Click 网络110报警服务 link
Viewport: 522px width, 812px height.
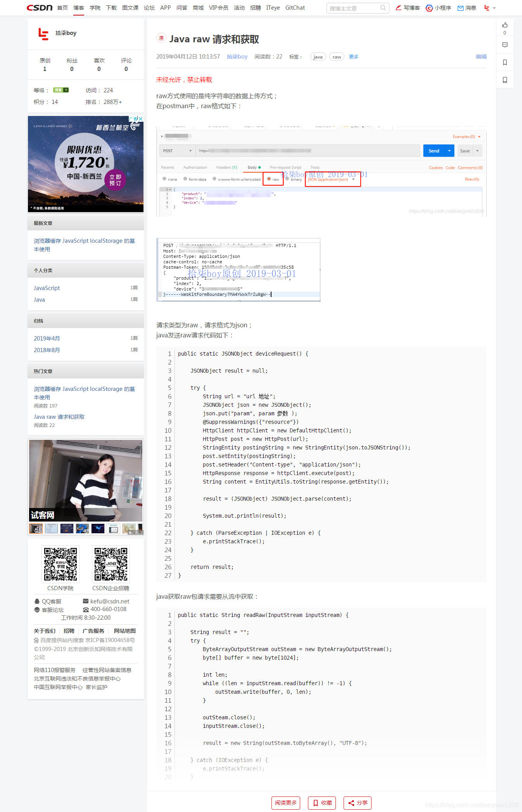point(55,670)
